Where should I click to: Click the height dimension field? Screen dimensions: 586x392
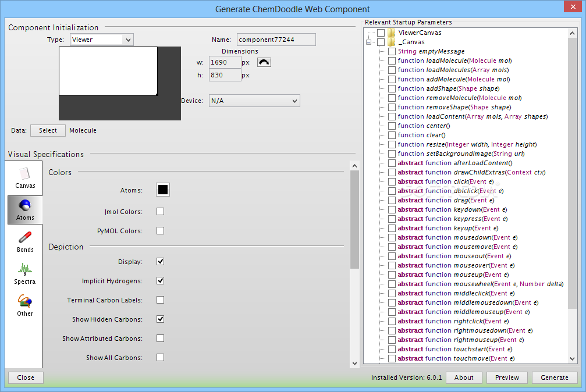pyautogui.click(x=225, y=75)
